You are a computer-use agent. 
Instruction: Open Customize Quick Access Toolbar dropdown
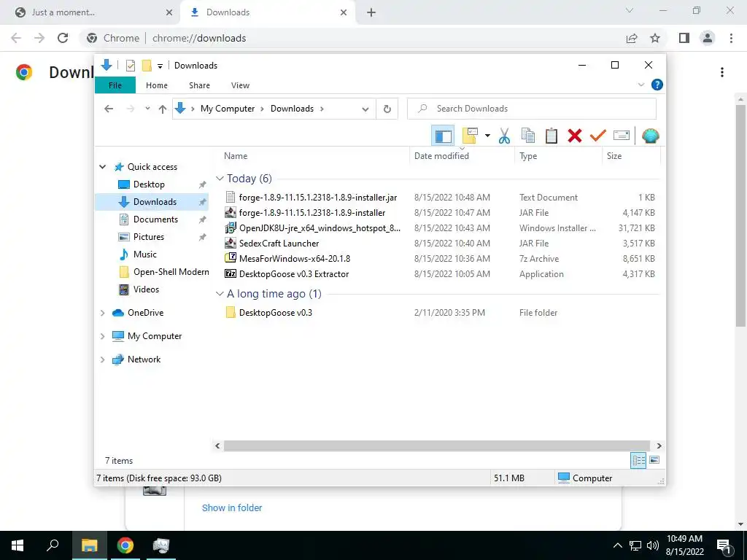160,66
